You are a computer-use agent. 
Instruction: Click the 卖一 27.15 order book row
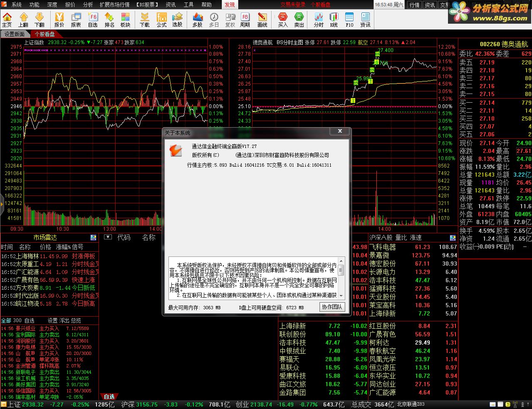pos(495,94)
